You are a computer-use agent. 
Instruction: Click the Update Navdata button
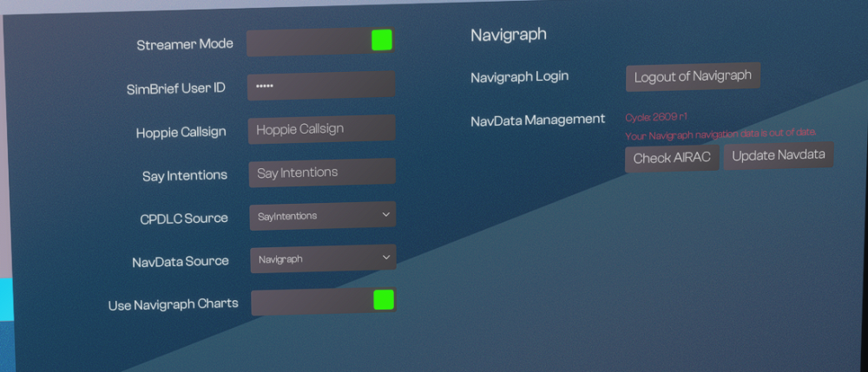(x=779, y=155)
